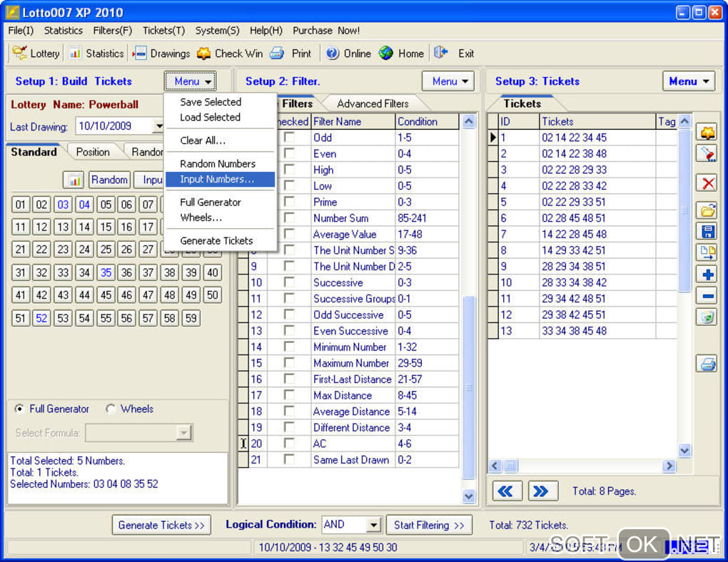Check the Odd filter checkbox

(x=289, y=137)
